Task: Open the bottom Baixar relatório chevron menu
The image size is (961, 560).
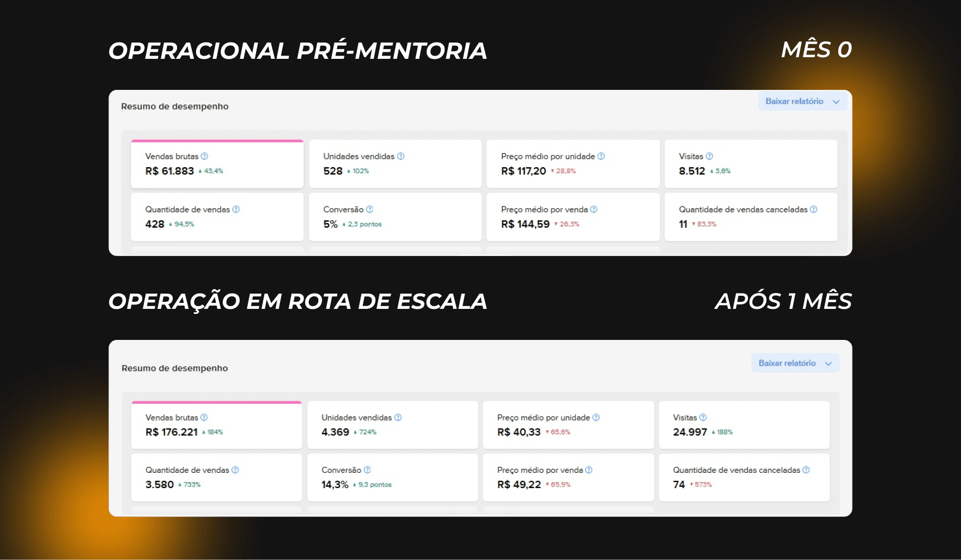Action: [x=829, y=363]
